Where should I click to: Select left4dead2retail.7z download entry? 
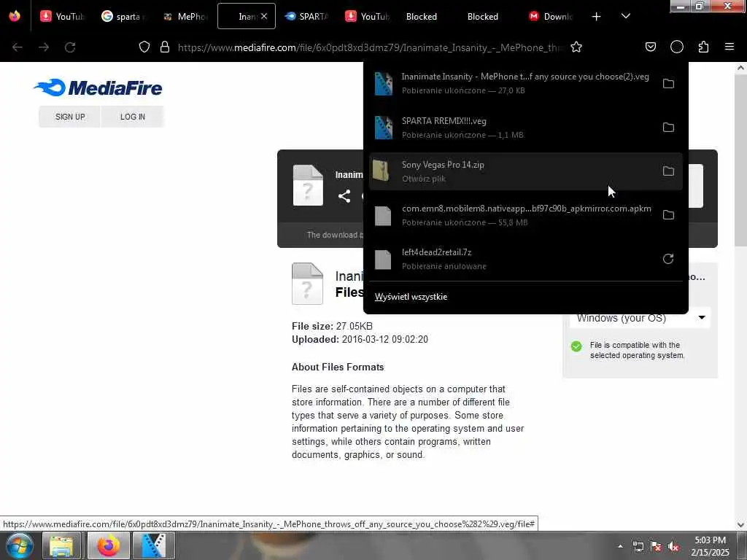[x=512, y=259]
